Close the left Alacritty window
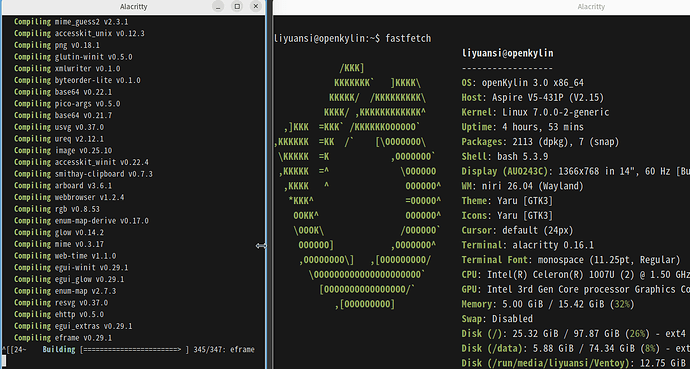 (x=256, y=6)
